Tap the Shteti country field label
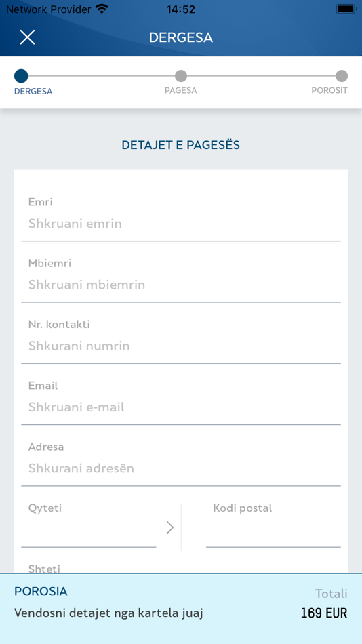The height and width of the screenshot is (644, 362). pyautogui.click(x=44, y=569)
